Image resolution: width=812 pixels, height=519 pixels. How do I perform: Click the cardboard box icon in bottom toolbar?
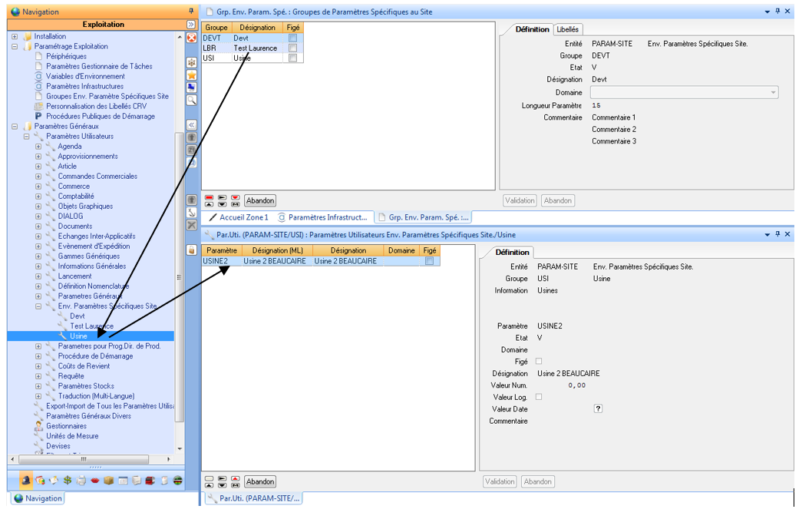point(108,481)
